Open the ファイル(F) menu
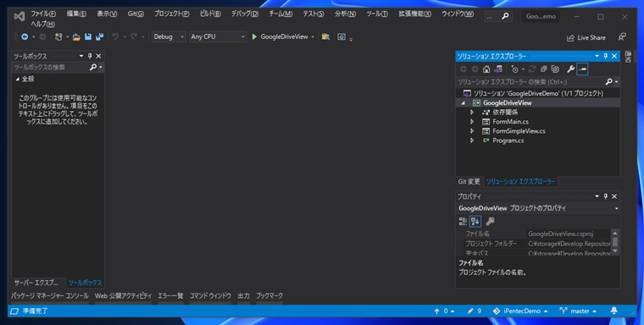The width and height of the screenshot is (644, 325). pos(43,14)
